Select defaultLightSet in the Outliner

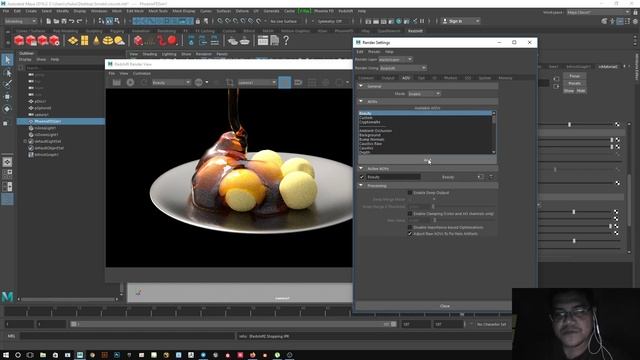[x=48, y=141]
